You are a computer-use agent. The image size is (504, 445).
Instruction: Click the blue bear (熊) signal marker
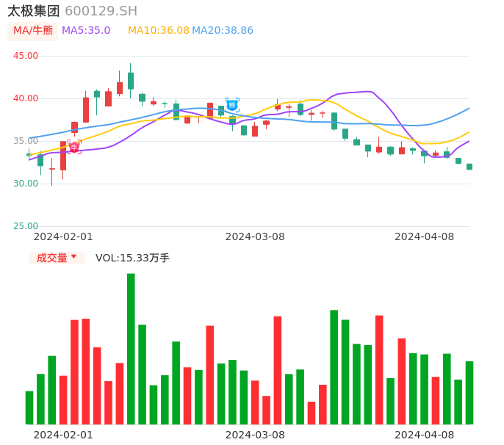point(232,105)
